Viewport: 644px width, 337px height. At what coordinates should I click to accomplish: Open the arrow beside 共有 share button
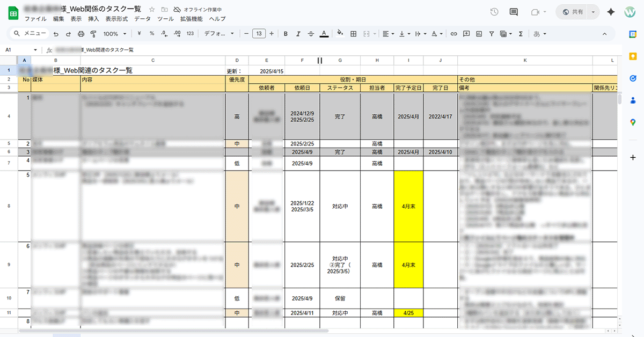point(593,12)
